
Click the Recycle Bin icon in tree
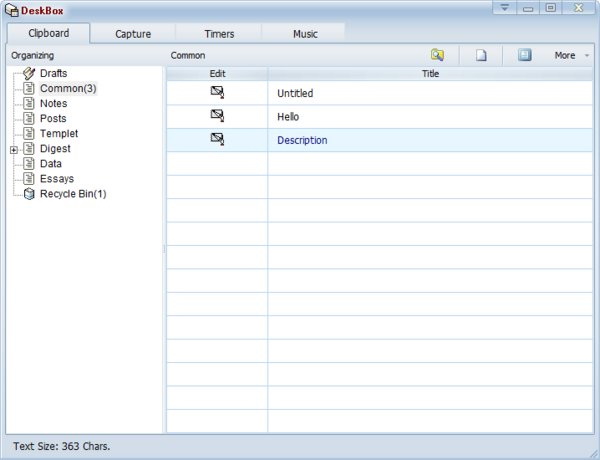29,194
